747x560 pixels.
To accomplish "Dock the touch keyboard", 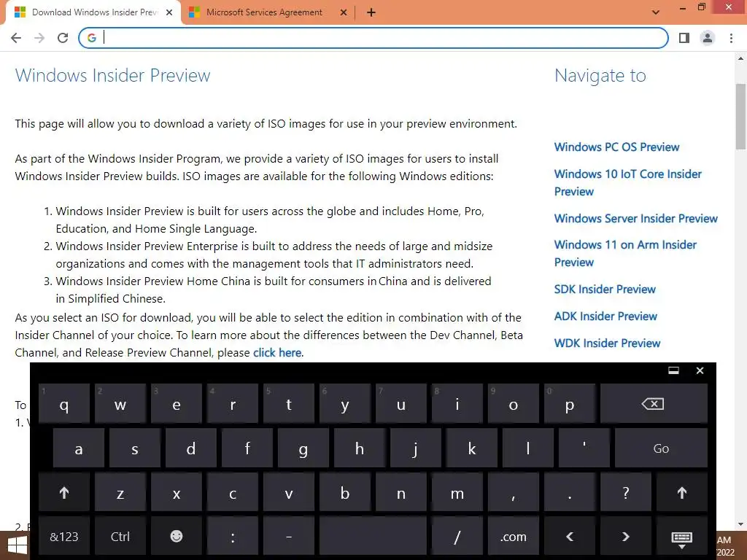I will (x=673, y=370).
